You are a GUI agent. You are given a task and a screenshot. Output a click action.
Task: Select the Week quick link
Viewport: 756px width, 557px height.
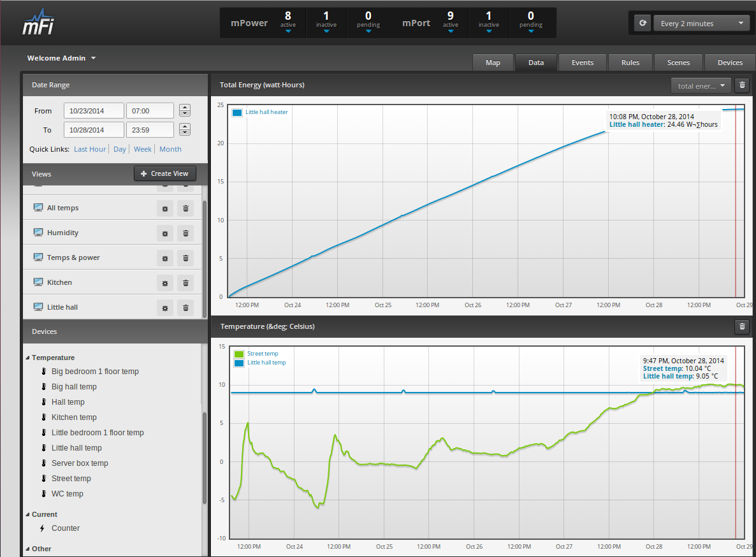click(x=143, y=149)
